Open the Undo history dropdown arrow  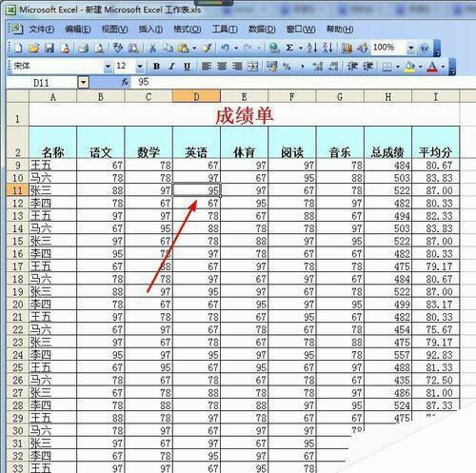coord(236,49)
